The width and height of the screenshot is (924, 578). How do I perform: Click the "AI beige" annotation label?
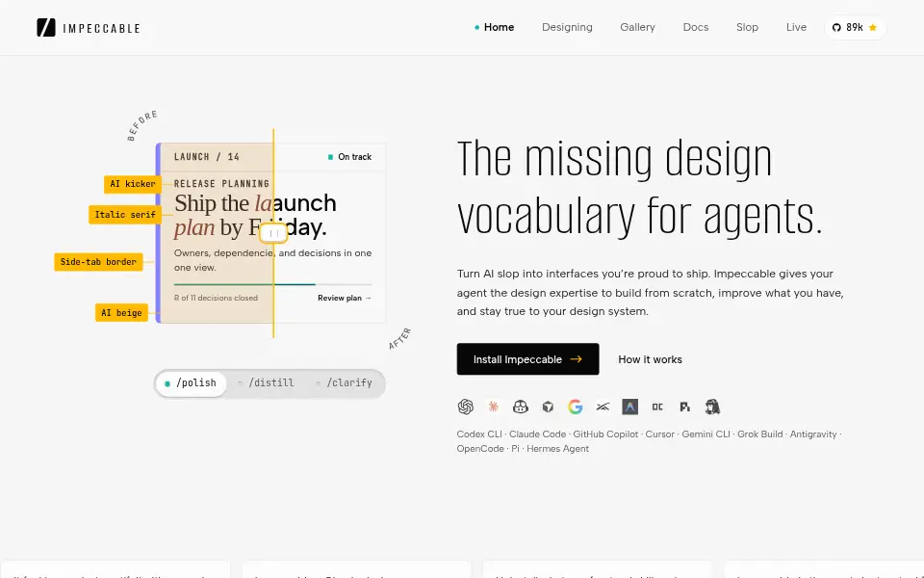(x=121, y=312)
